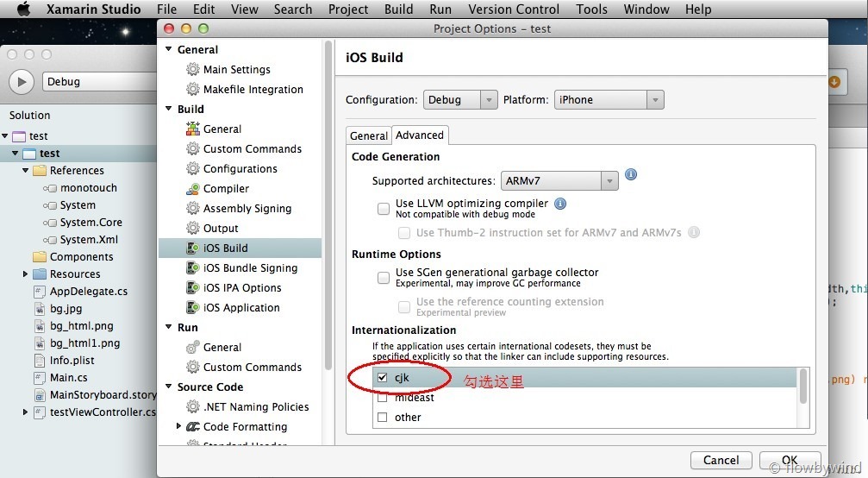Click the iOS IPA Options icon
This screenshot has height=478, width=868.
click(x=192, y=287)
